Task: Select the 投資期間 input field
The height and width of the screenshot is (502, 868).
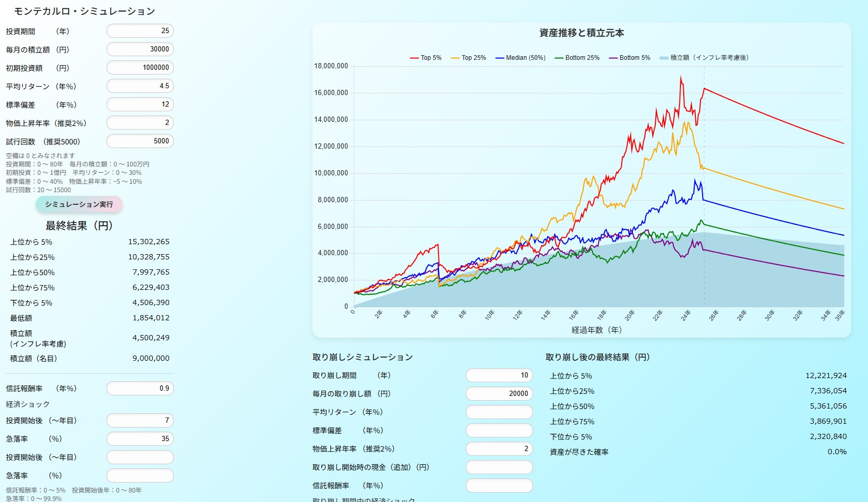Action: pos(140,31)
